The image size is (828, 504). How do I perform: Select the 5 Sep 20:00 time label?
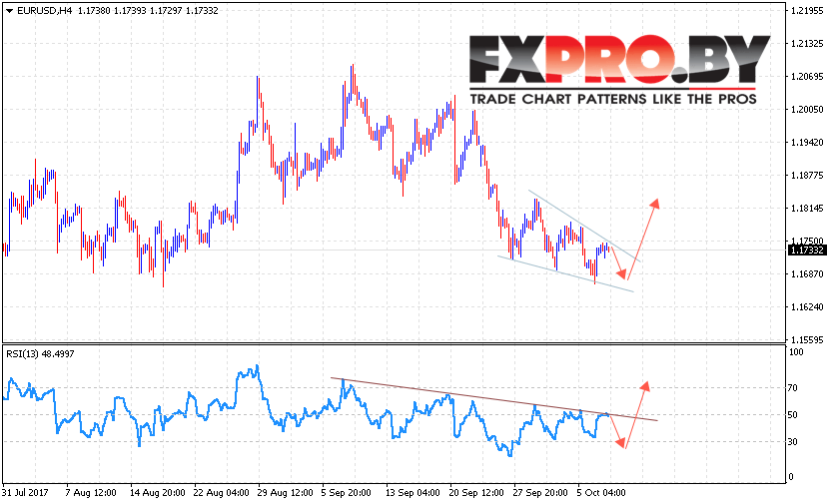tap(346, 492)
